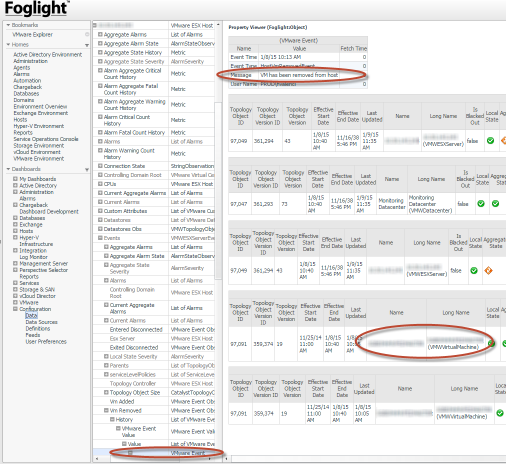This screenshot has height=464, width=506.
Task: Expand Datastores Obs property row
Action: point(100,229)
